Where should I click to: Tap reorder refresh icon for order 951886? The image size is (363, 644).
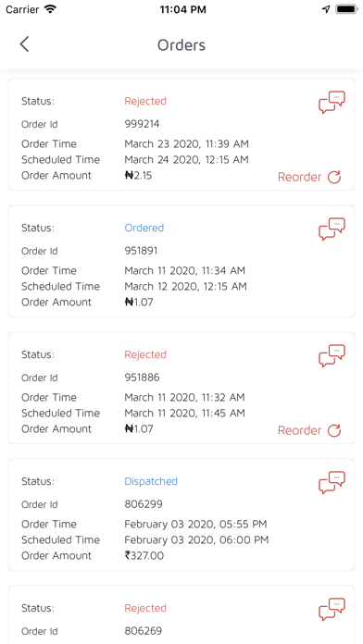[334, 430]
